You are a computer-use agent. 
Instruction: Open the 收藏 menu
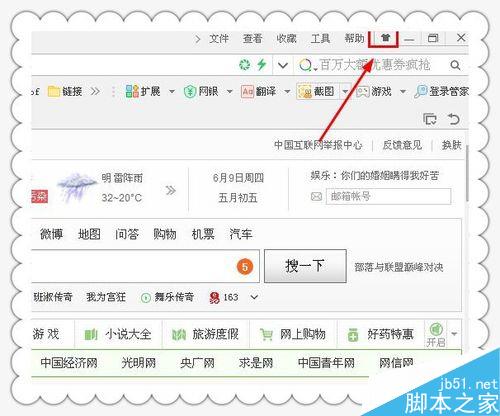click(286, 39)
